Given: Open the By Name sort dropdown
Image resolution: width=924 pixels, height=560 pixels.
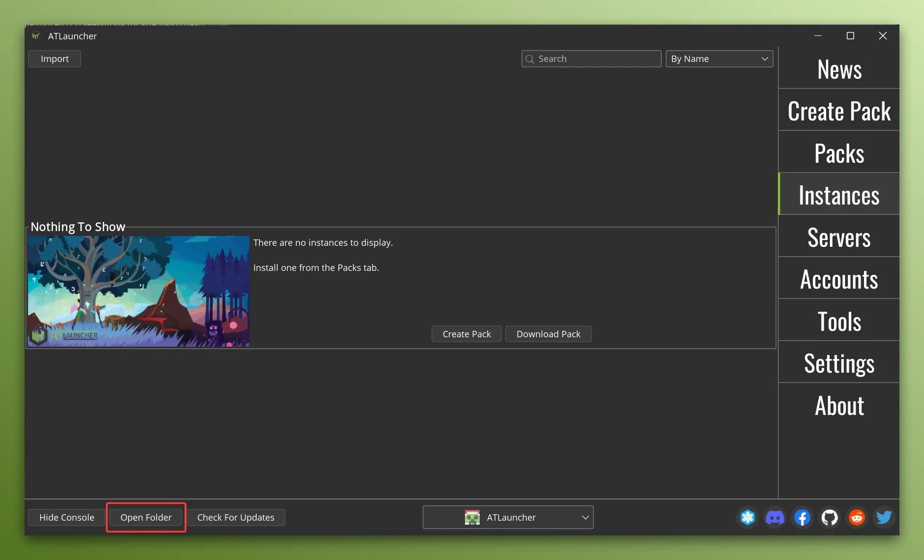Looking at the screenshot, I should tap(718, 59).
